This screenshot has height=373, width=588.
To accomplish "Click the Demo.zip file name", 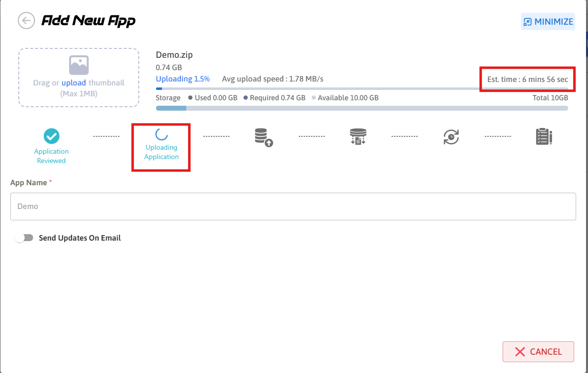I will pyautogui.click(x=174, y=55).
